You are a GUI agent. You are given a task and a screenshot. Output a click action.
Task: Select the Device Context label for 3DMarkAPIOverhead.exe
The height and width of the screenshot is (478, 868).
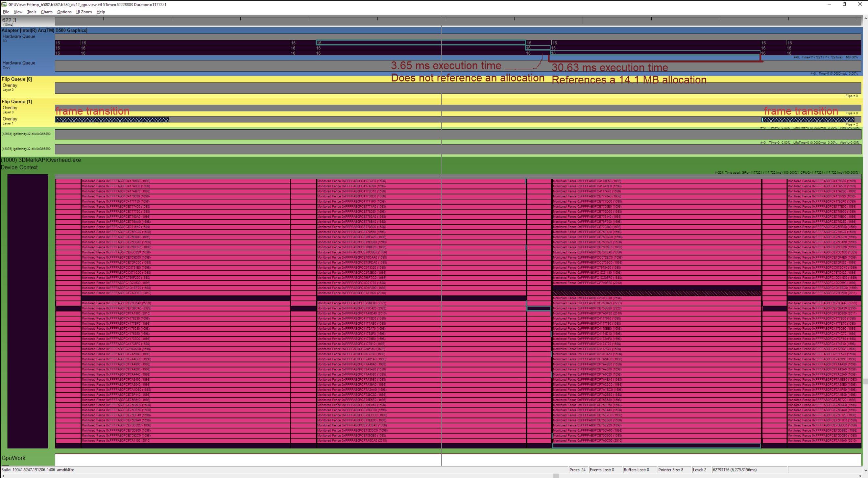tap(19, 167)
